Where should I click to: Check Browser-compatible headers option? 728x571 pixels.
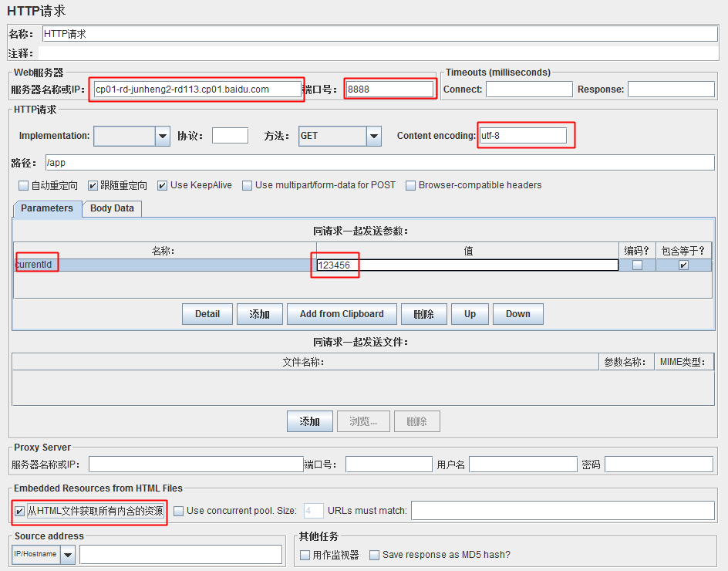point(411,185)
